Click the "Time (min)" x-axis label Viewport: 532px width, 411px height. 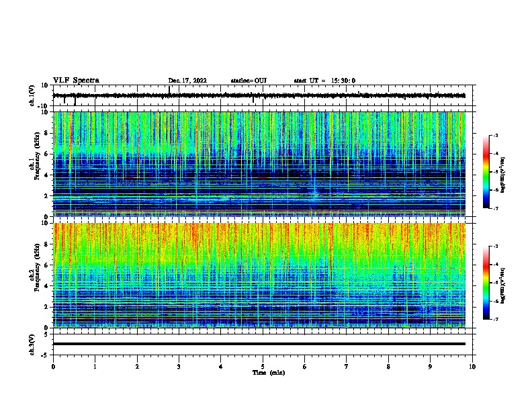point(269,373)
